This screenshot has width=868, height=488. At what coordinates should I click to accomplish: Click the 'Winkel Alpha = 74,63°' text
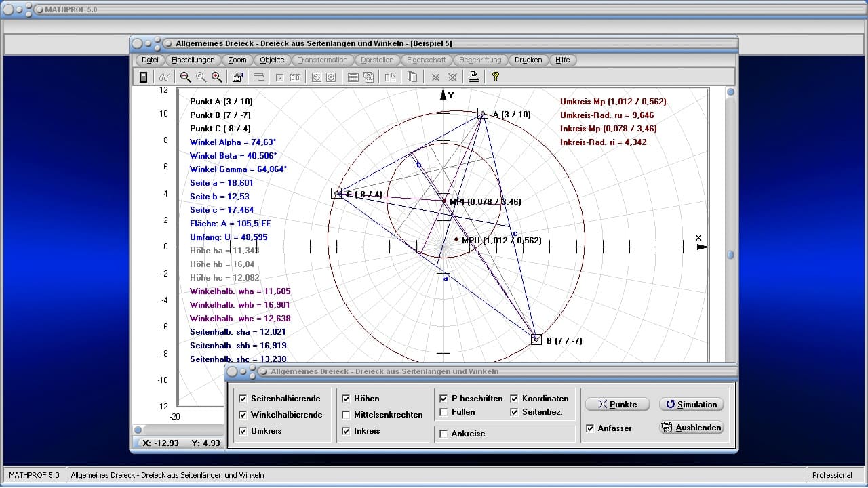[233, 142]
